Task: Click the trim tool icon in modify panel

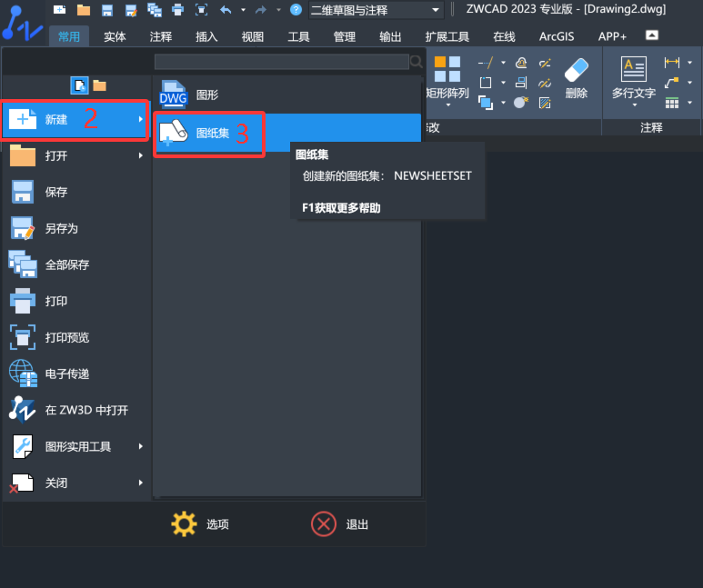Action: click(x=486, y=63)
